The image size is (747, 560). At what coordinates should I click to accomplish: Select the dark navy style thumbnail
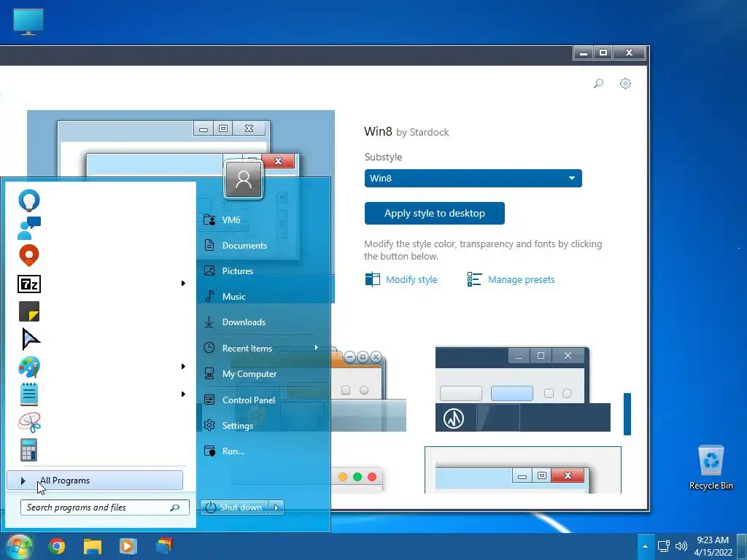click(x=522, y=389)
